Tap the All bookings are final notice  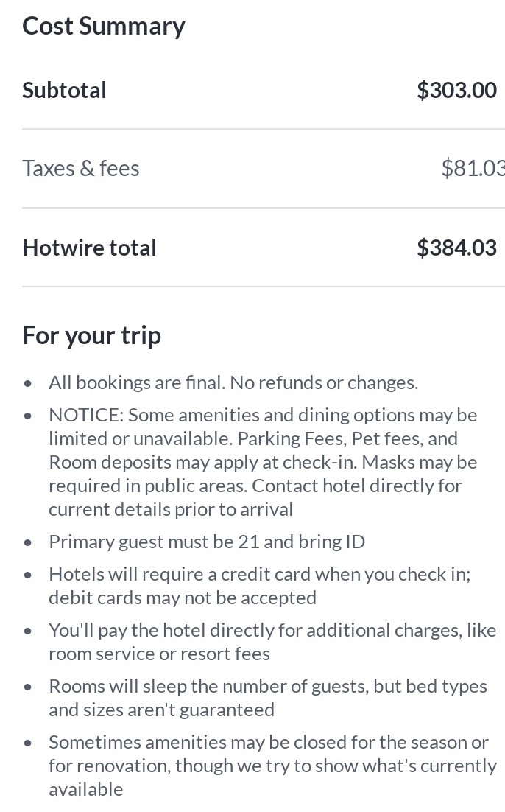tap(233, 382)
